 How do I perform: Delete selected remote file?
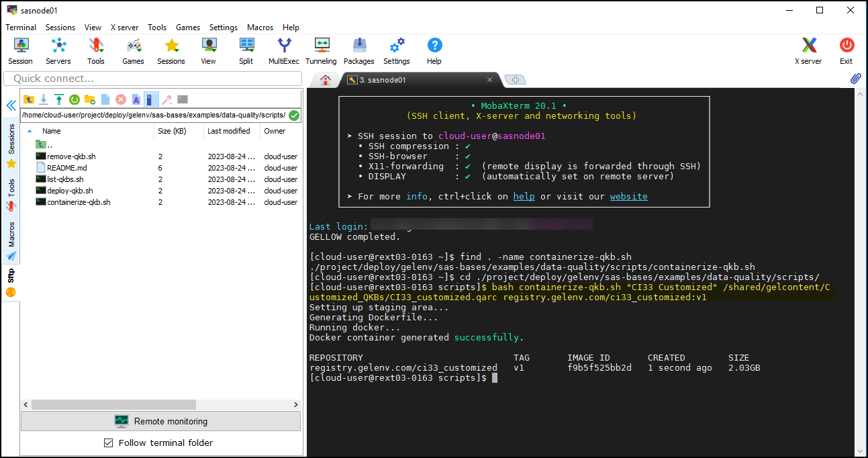point(119,99)
